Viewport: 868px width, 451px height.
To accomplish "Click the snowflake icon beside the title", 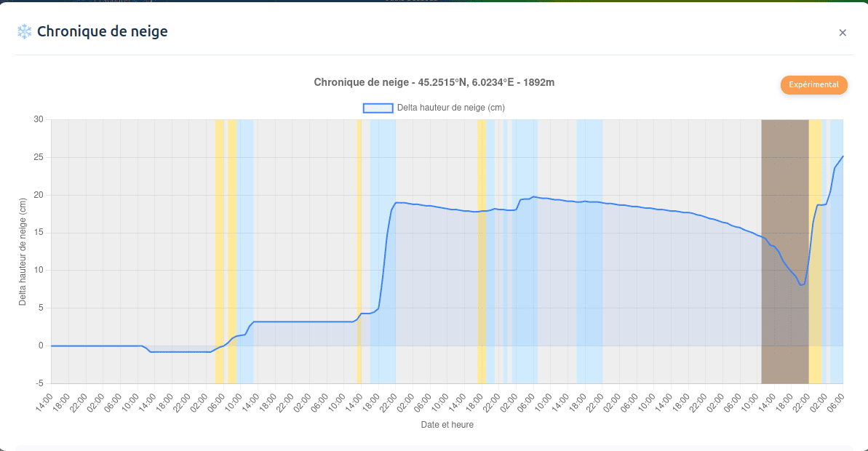I will click(x=25, y=31).
